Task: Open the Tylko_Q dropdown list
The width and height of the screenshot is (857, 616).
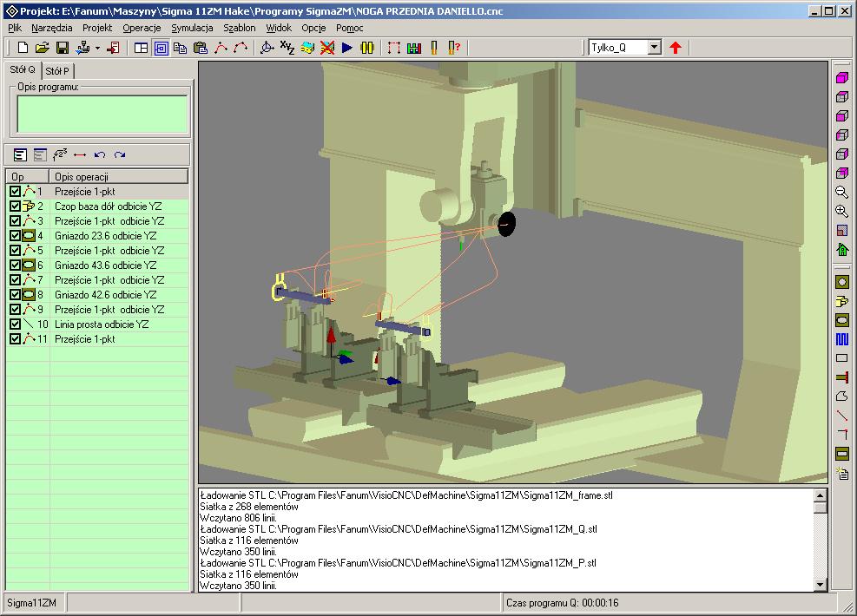Action: click(654, 48)
